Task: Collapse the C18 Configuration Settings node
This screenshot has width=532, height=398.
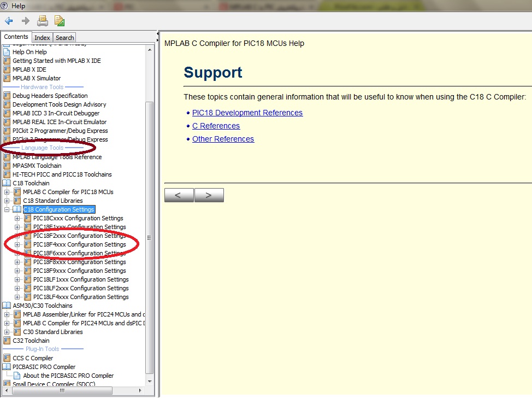Action: tap(7, 209)
